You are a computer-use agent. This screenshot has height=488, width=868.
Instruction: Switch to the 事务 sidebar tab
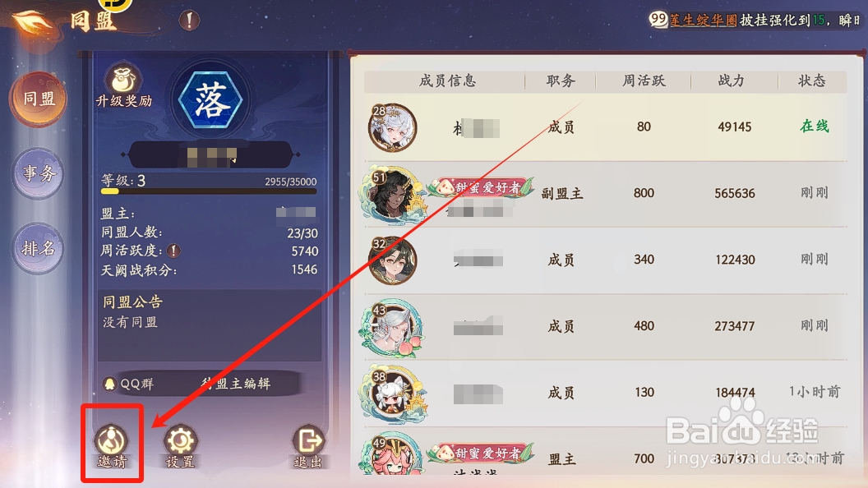pyautogui.click(x=38, y=173)
